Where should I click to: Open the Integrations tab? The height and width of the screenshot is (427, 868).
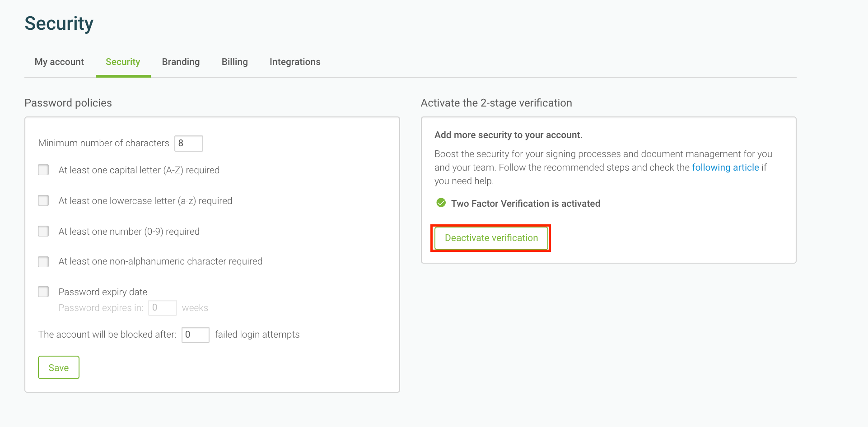[x=295, y=62]
